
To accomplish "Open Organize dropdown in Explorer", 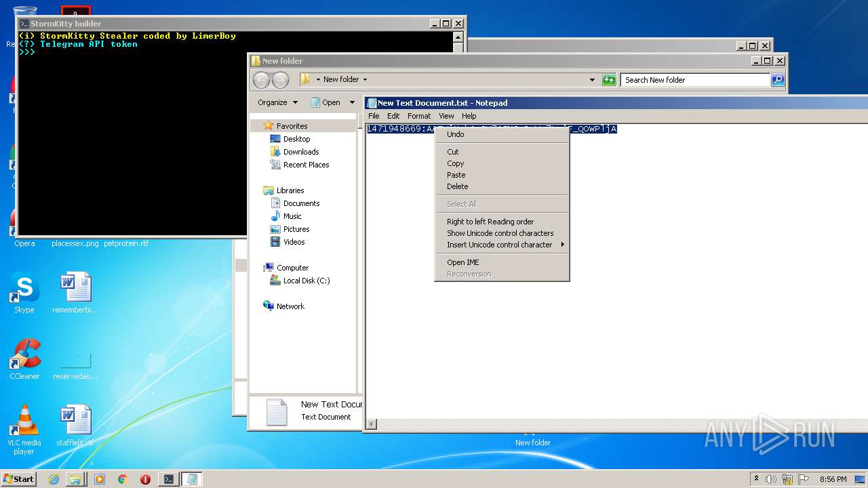I will tap(277, 102).
